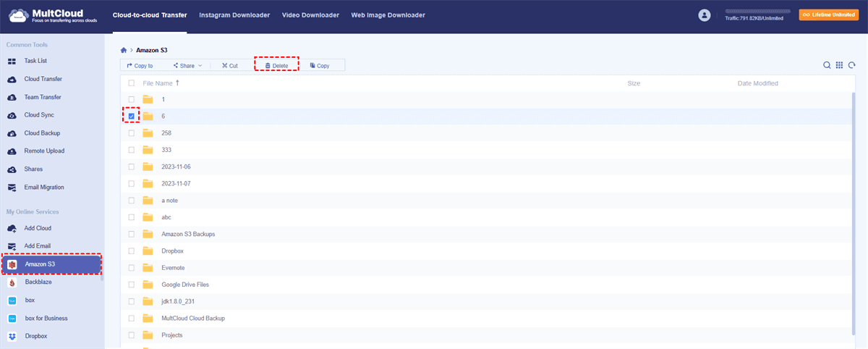
Task: Open the jdk1.8.0_231 folder
Action: [x=178, y=301]
